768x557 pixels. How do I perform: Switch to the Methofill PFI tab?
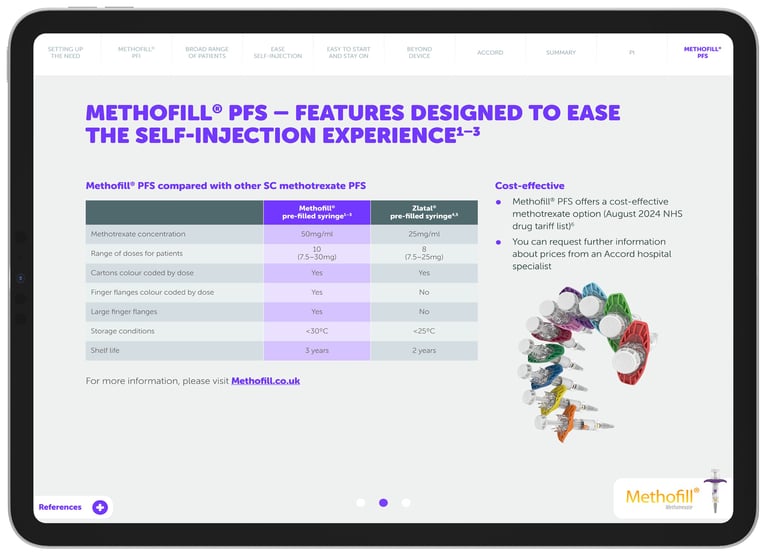(136, 52)
